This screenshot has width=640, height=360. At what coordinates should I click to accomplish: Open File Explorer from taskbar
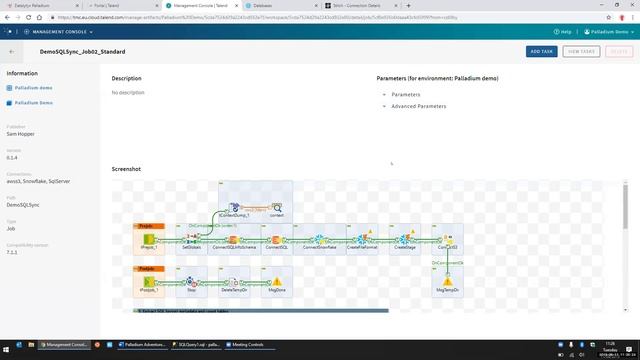click(31, 344)
